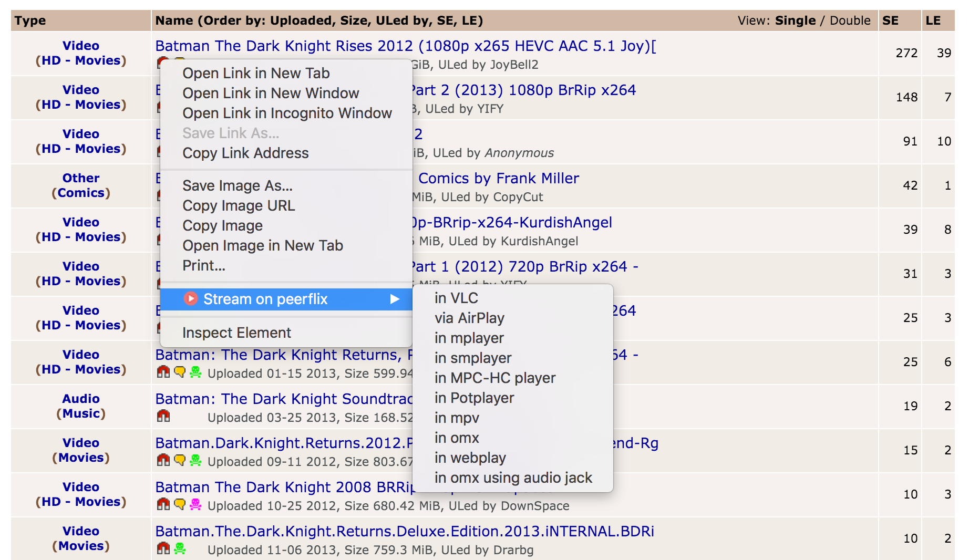Open uploader CopyCut profile link
The height and width of the screenshot is (560, 969).
(x=518, y=197)
